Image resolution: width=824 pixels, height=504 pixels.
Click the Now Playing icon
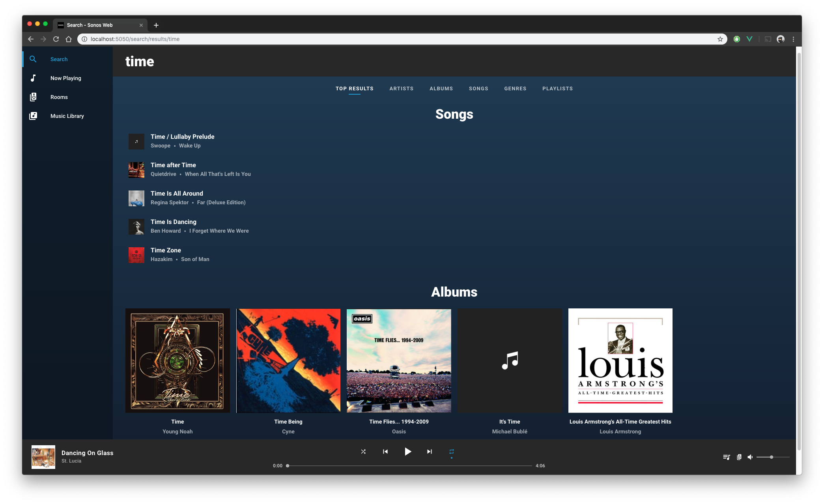click(x=34, y=78)
